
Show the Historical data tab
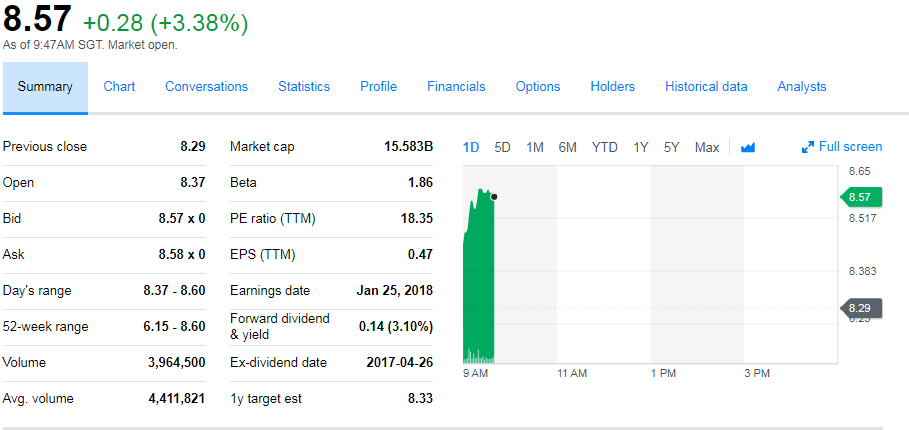click(706, 87)
